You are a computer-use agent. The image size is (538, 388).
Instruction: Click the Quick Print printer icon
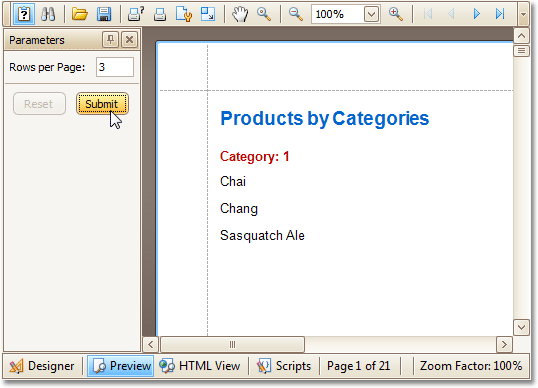160,14
